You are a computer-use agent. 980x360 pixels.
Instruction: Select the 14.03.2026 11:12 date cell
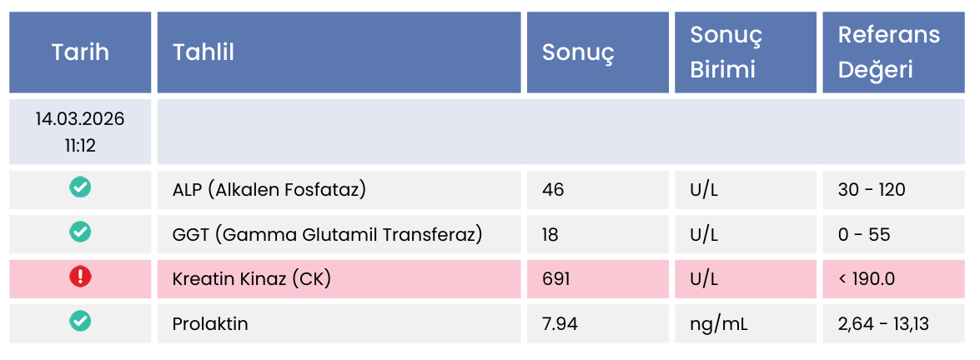click(80, 132)
